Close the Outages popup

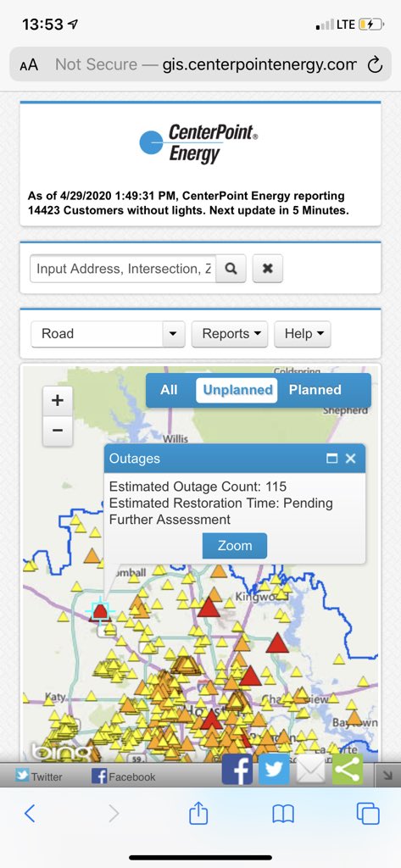[x=351, y=459]
